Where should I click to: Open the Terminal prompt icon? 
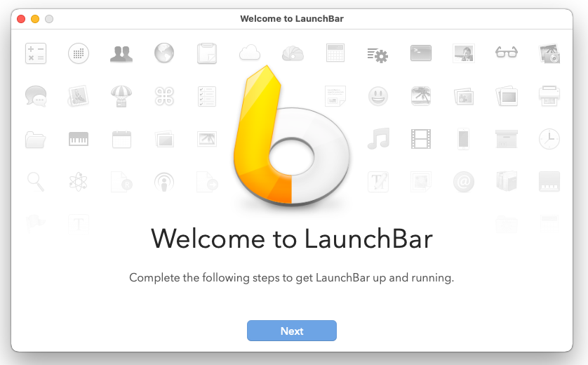coord(421,53)
